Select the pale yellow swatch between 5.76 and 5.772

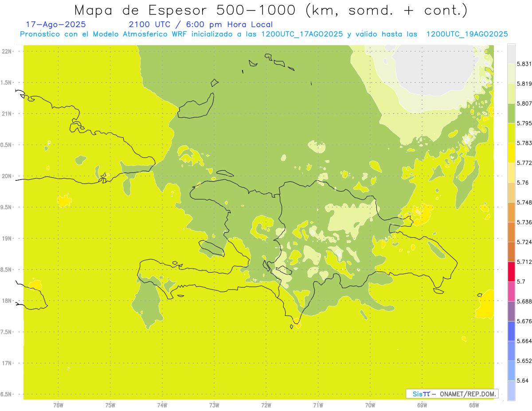[511, 172]
